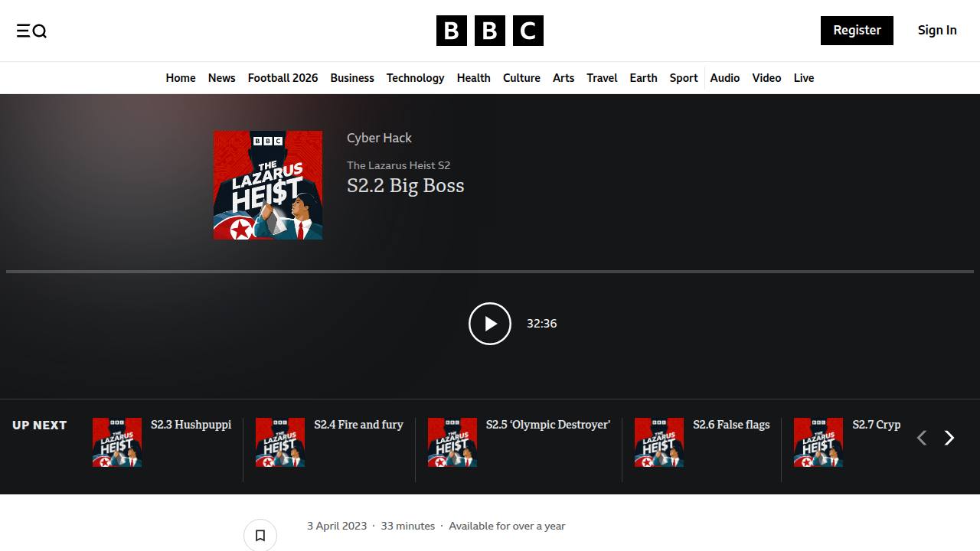Open S2.5 'Olympic Destroyer' title
Viewport: 980px width, 551px height.
click(x=548, y=425)
